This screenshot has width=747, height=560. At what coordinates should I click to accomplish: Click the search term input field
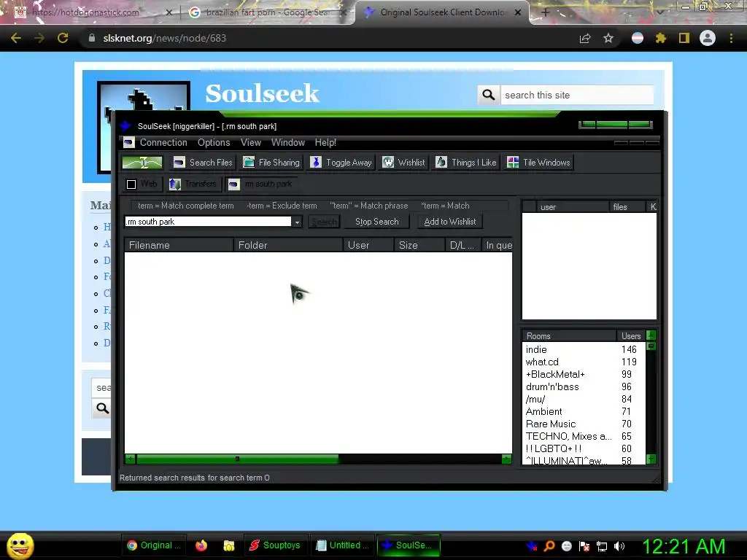click(208, 222)
